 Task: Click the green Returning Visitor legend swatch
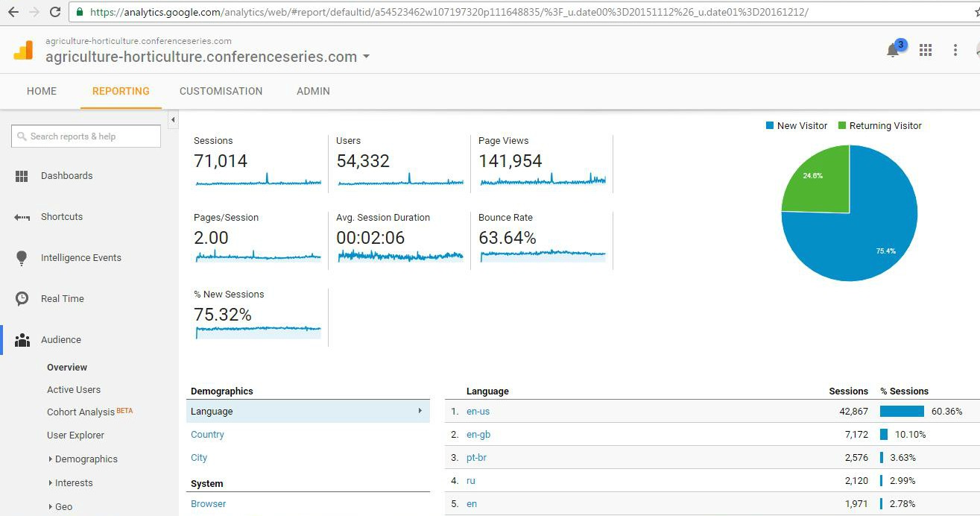tap(842, 126)
